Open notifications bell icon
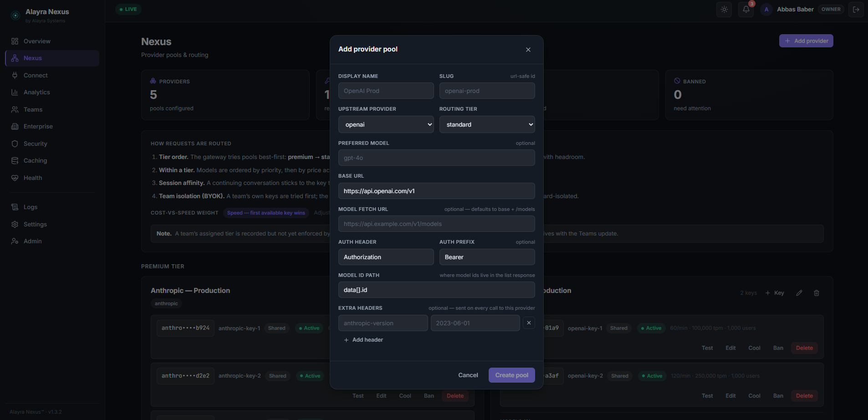This screenshot has height=420, width=868. 746,9
